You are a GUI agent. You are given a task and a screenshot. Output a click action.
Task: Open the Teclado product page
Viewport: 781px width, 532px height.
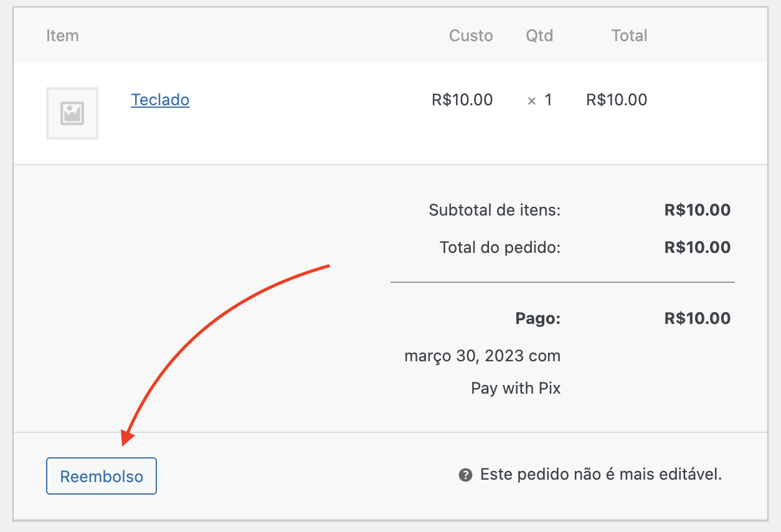pyautogui.click(x=160, y=100)
